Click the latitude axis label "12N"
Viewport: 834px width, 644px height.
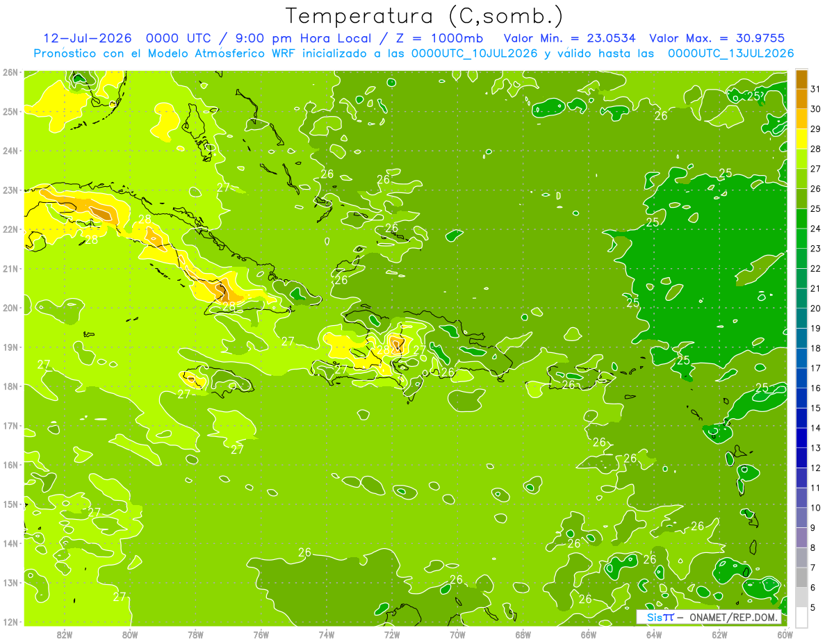[10, 622]
